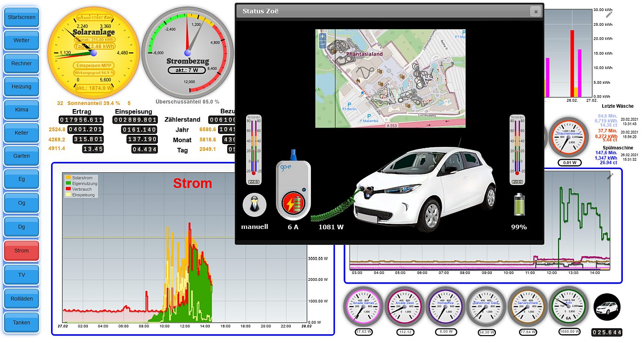The width and height of the screenshot is (644, 343).
Task: Click the 99% battery charge value
Action: (x=519, y=227)
